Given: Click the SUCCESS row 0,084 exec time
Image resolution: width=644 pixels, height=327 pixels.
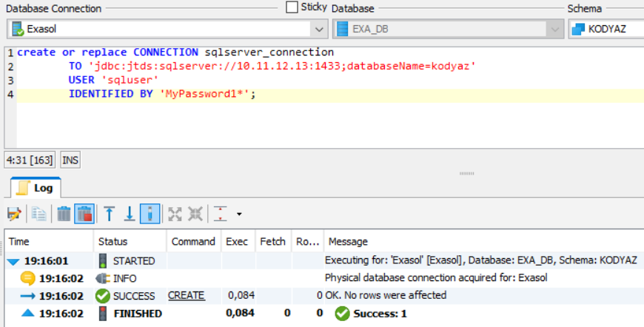Looking at the screenshot, I should tap(241, 295).
